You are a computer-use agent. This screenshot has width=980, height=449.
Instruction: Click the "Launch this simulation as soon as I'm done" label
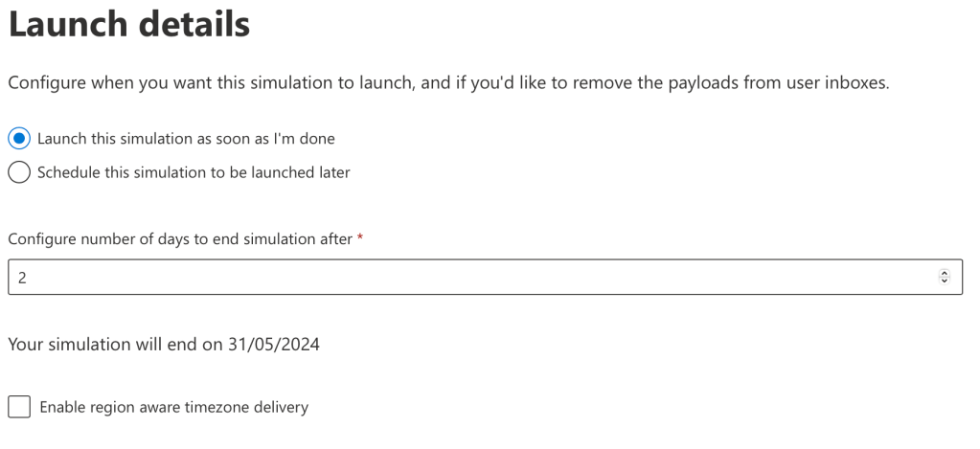[186, 139]
